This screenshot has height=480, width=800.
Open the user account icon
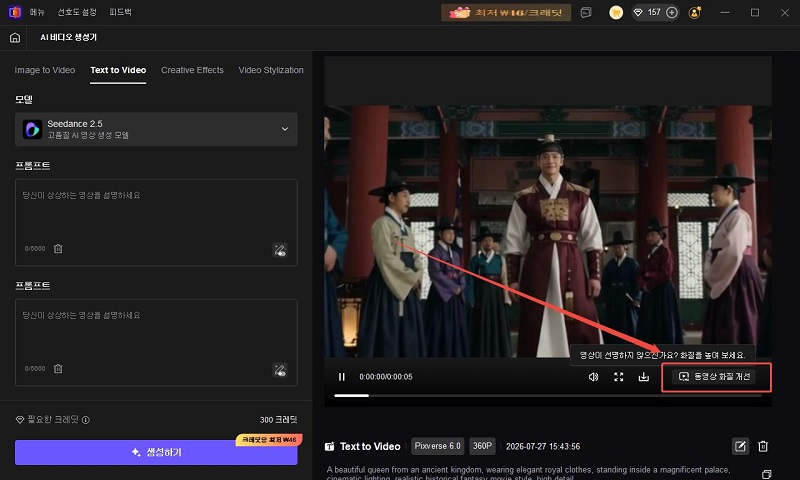tap(694, 13)
